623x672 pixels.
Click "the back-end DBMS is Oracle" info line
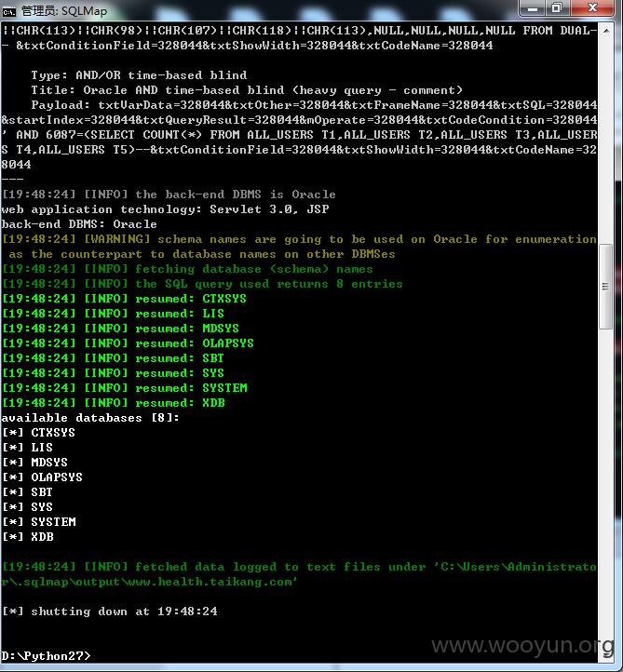[169, 195]
